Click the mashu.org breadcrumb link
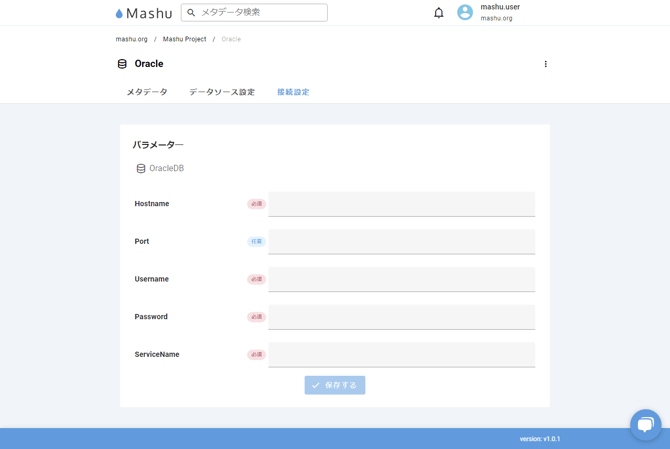The image size is (670, 449). pyautogui.click(x=131, y=39)
